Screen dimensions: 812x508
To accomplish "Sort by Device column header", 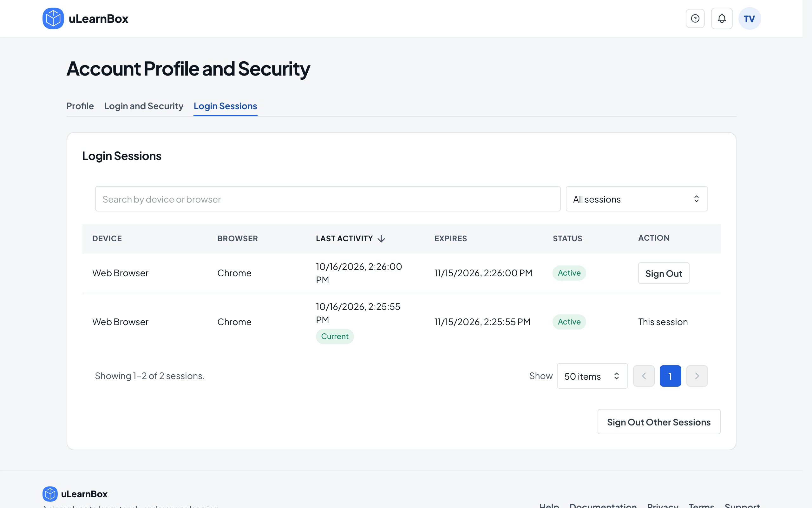I will coord(107,238).
